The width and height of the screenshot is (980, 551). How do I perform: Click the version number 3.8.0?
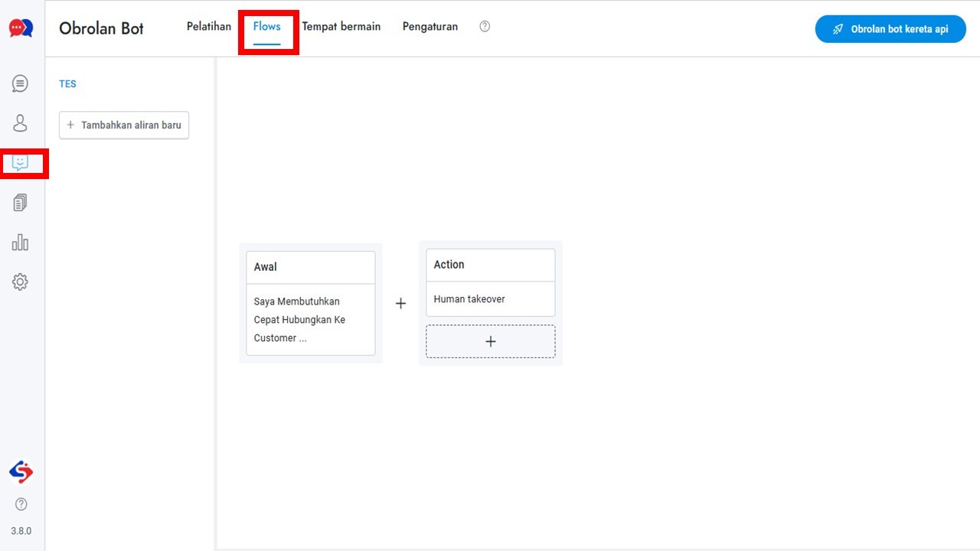pos(21,531)
